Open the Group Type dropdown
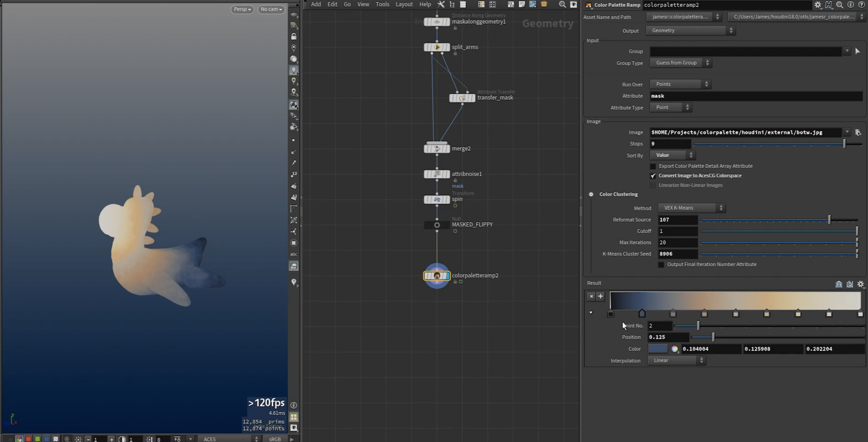 (681, 63)
